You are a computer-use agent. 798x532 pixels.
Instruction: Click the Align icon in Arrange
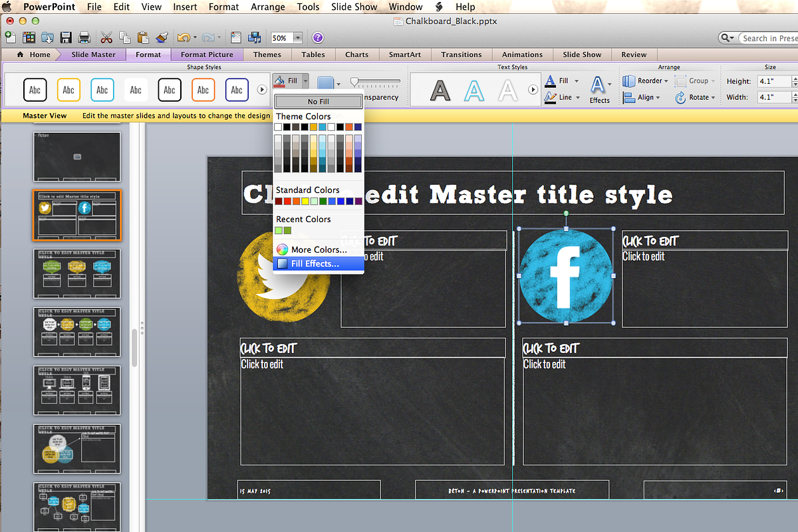click(x=629, y=97)
